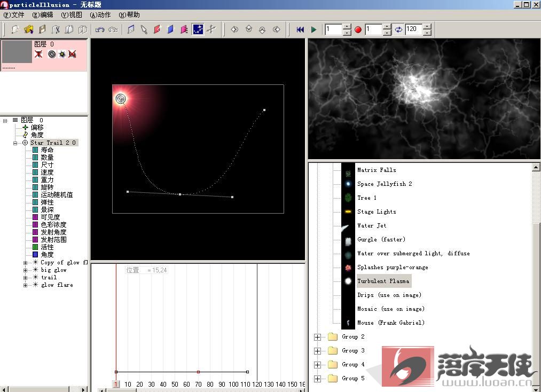Click the Redo arrow icon
The image size is (541, 392).
coord(113,30)
